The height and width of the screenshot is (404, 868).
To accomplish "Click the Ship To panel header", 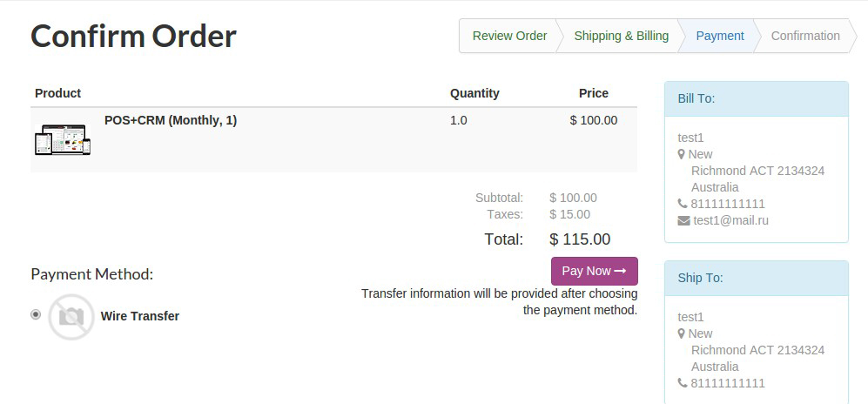I will pos(756,278).
